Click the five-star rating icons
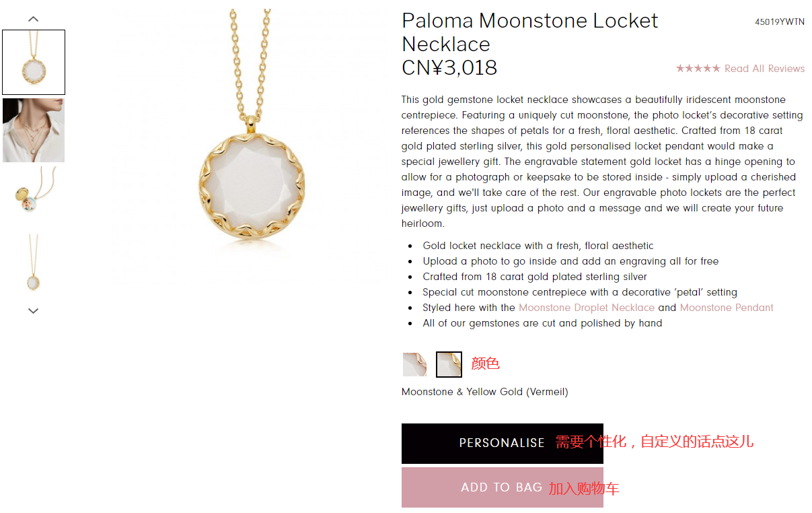812x513 pixels. click(x=698, y=69)
